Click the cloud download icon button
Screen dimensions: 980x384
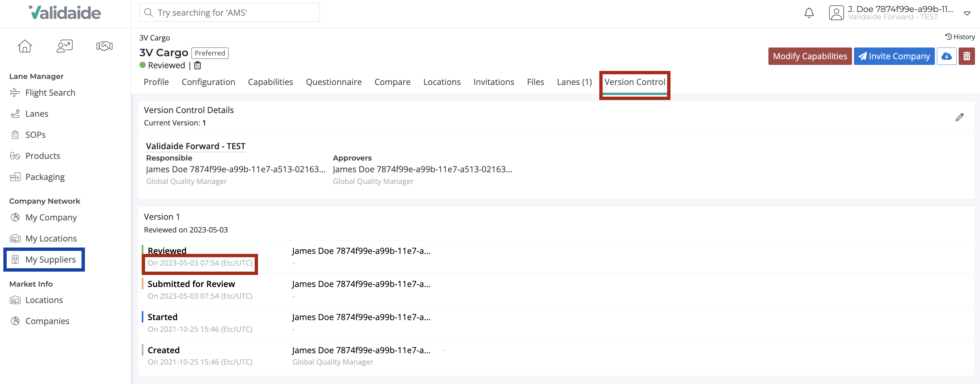[946, 56]
